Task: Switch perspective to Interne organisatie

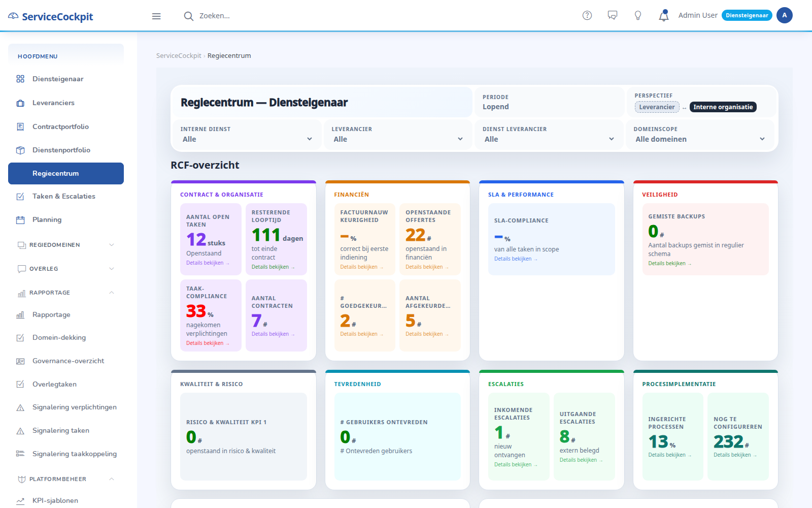Action: [x=723, y=107]
